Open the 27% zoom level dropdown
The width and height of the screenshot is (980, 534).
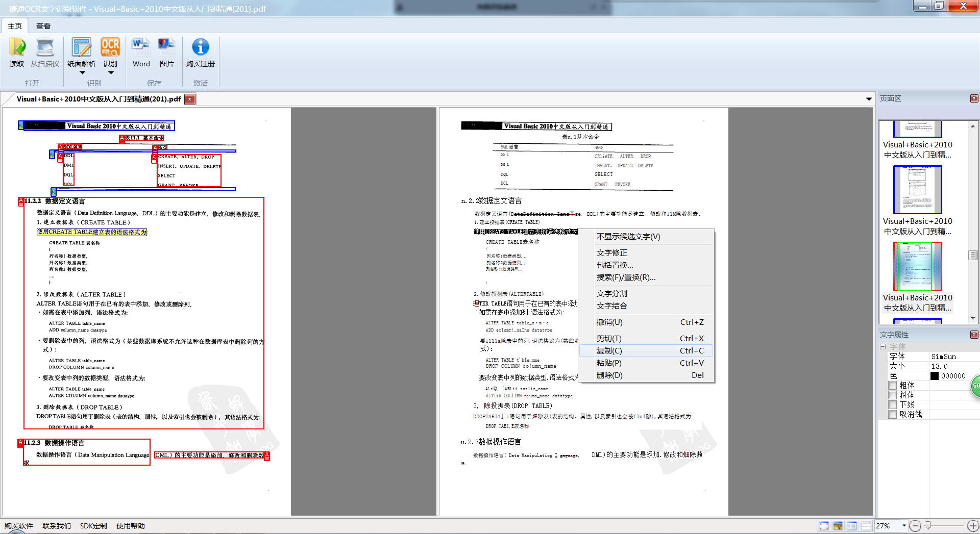pyautogui.click(x=904, y=525)
